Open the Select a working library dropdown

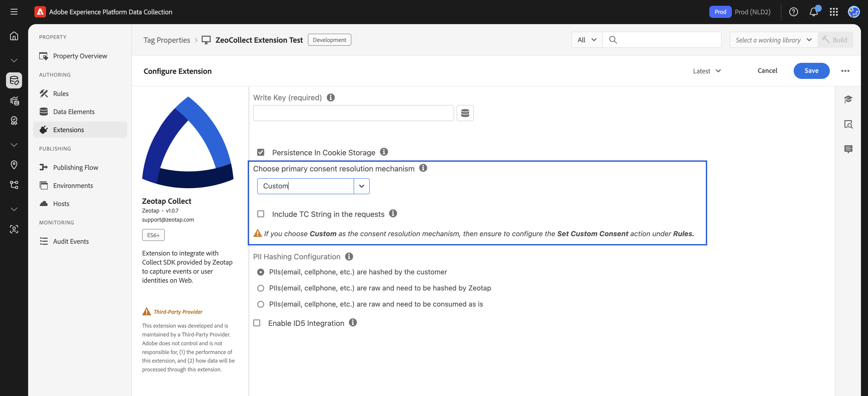coord(773,39)
